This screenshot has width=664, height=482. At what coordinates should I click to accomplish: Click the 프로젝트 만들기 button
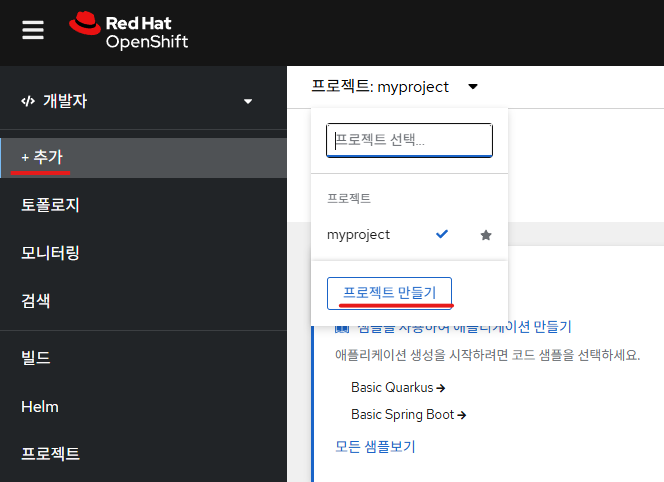(389, 293)
